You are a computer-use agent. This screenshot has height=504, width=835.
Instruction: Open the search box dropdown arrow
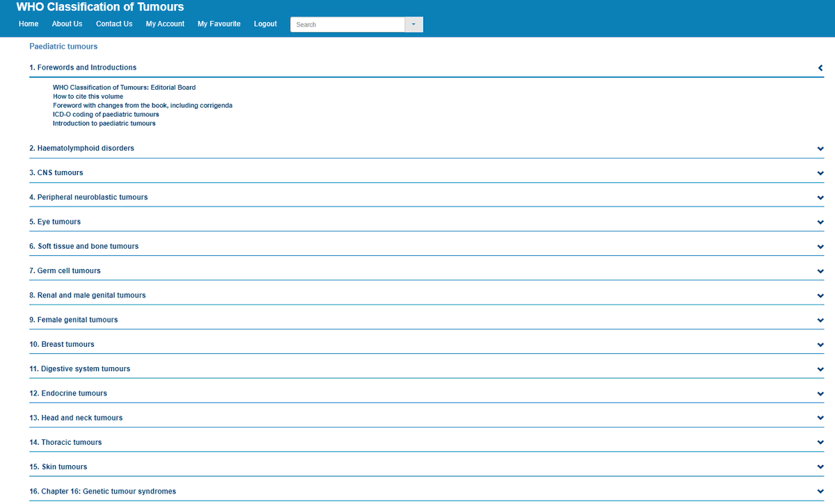pos(413,24)
